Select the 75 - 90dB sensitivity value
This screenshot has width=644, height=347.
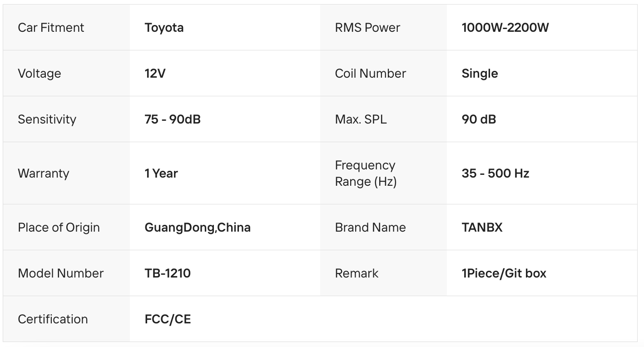pos(173,119)
